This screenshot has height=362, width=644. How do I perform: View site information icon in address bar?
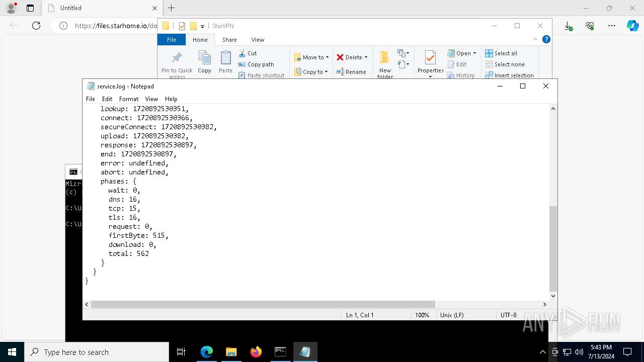[x=63, y=26]
